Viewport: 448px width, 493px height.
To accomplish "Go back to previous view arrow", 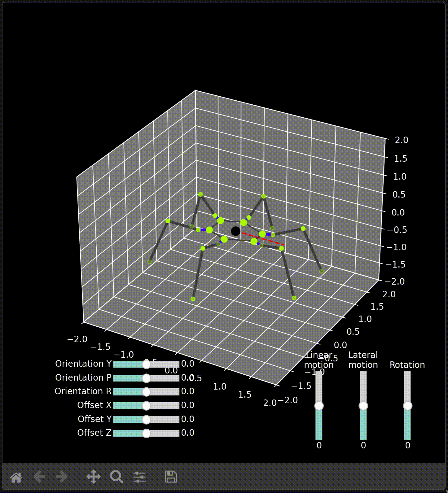I will pyautogui.click(x=39, y=477).
